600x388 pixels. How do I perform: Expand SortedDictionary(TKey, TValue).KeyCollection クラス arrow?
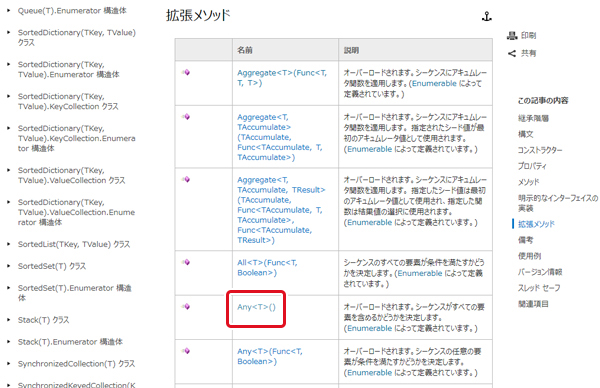pos(8,96)
